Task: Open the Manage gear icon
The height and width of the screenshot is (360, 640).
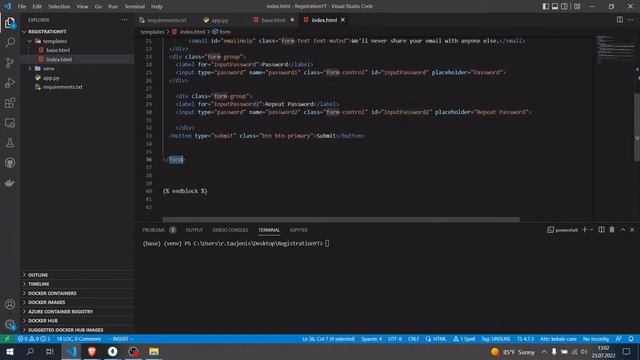Action: 10,324
